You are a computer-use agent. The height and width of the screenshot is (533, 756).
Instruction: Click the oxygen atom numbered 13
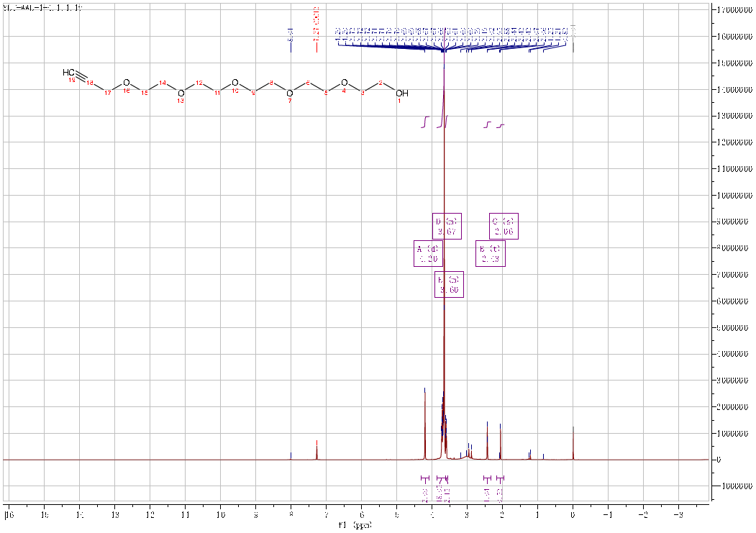pos(181,93)
